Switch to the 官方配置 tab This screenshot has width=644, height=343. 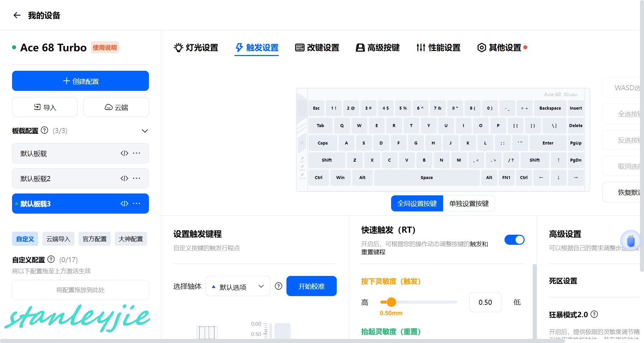pos(95,239)
